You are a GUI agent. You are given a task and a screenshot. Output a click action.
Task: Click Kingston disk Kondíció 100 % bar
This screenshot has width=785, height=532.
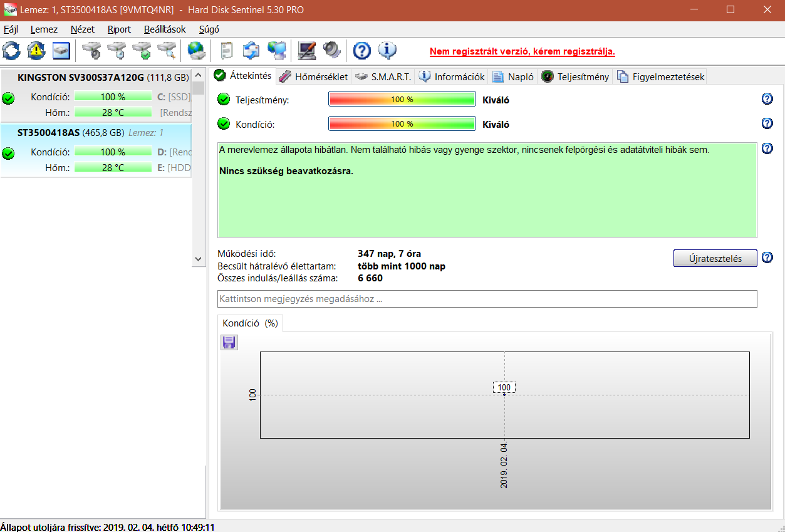pos(113,96)
